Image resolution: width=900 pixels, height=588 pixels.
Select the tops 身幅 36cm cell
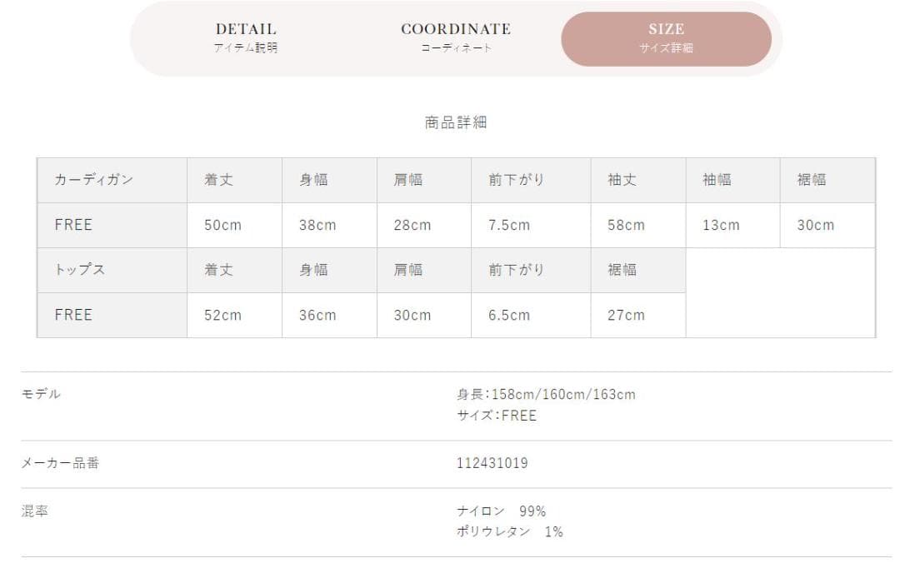[329, 315]
